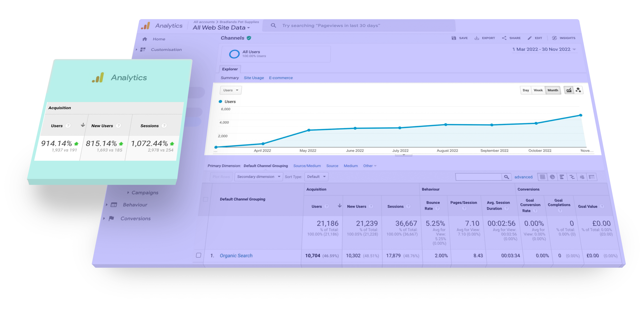Select Source/Medium primary dimension

click(307, 166)
